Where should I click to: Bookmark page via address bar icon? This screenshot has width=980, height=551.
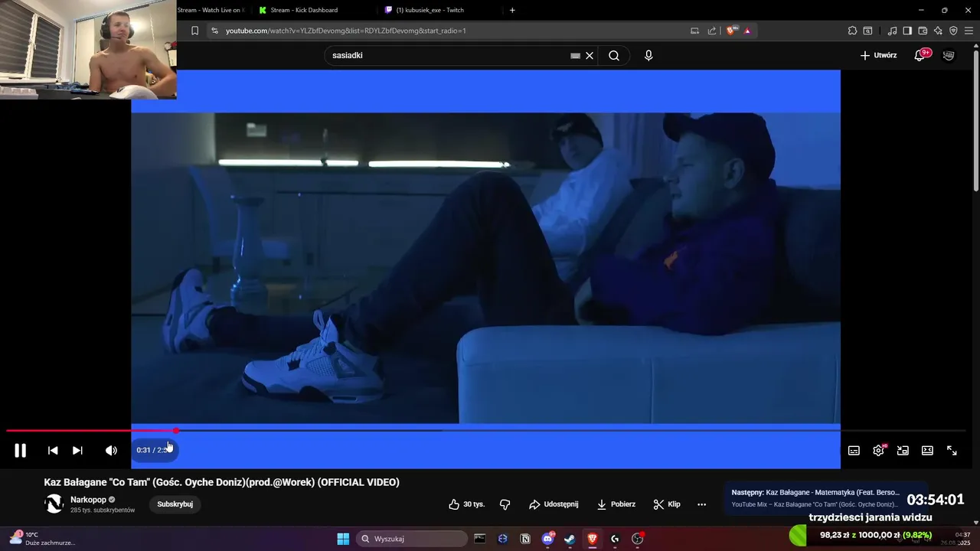pos(194,31)
